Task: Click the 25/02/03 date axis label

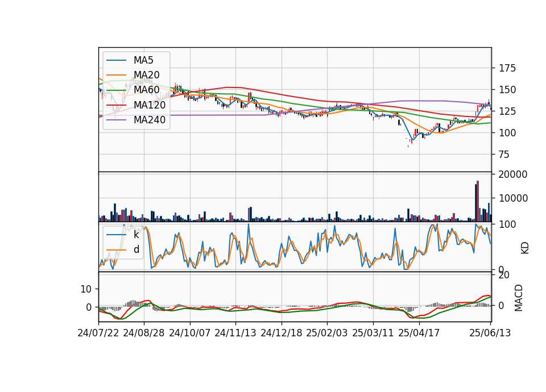Action: coord(327,333)
